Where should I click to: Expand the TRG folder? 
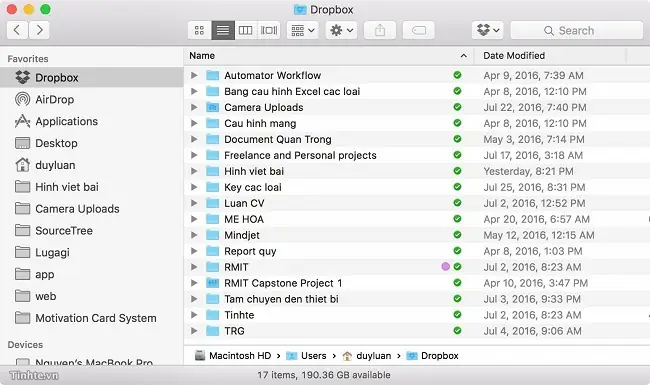click(x=194, y=331)
